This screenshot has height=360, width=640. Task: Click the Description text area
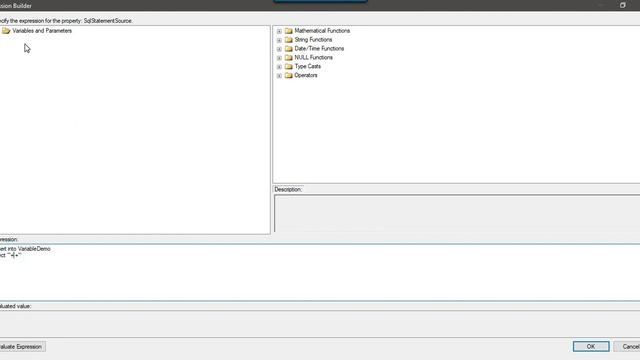click(457, 213)
